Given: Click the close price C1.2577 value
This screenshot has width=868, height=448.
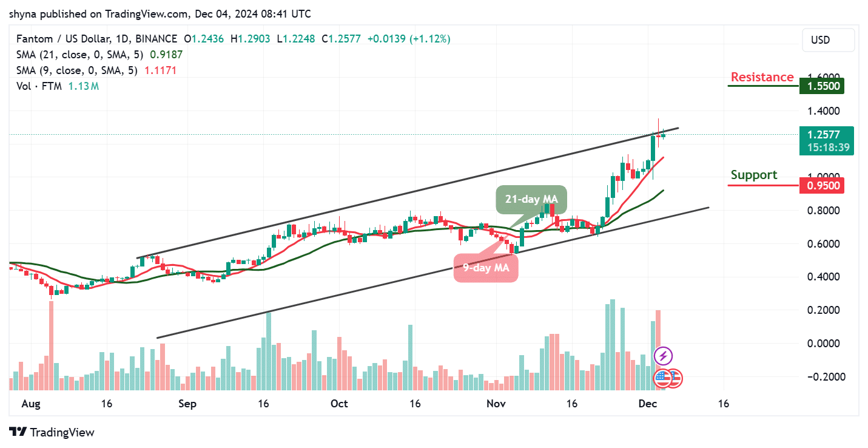Looking at the screenshot, I should [x=341, y=39].
